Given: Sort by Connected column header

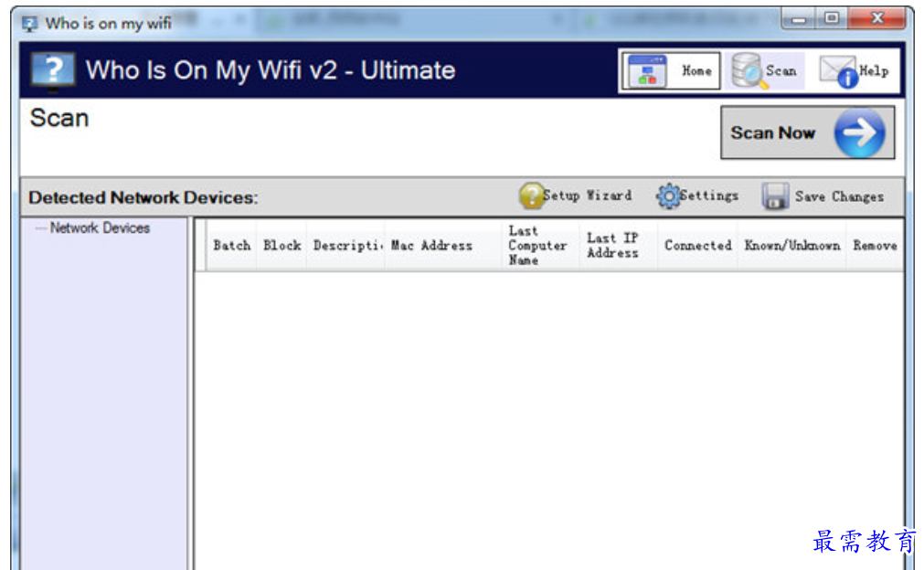Looking at the screenshot, I should click(x=697, y=246).
